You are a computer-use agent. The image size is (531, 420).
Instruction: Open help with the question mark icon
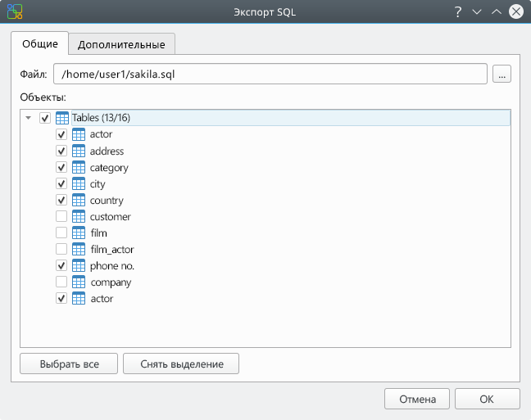tap(458, 11)
